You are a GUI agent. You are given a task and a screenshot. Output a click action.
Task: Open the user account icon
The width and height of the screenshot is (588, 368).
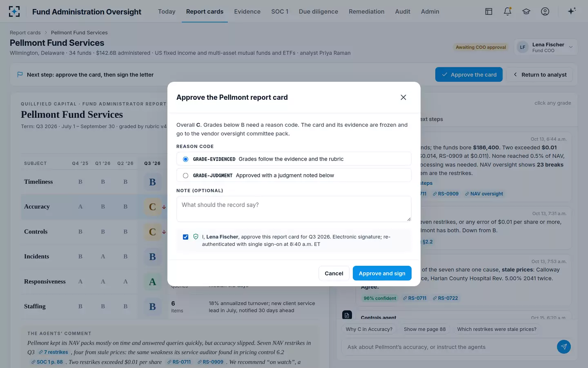(x=545, y=11)
